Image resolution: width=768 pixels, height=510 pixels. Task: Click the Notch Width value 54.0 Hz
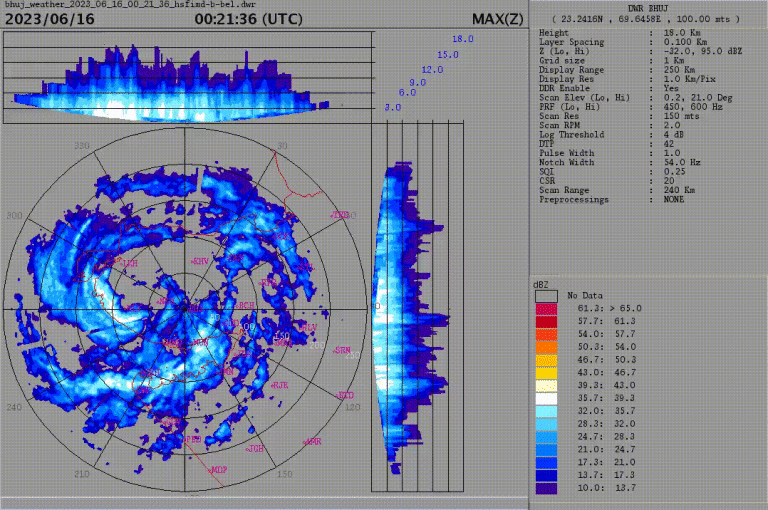point(682,163)
